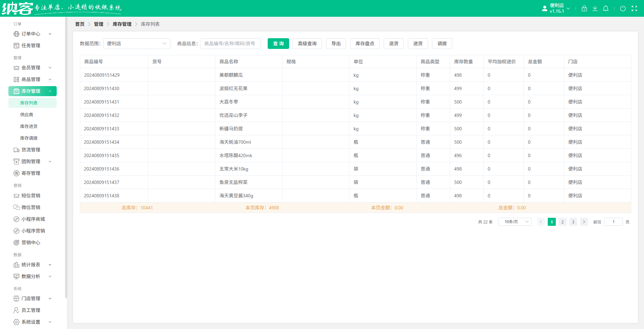The height and width of the screenshot is (329, 644).
Task: Toggle fullscreen mode via header icon
Action: point(635,8)
